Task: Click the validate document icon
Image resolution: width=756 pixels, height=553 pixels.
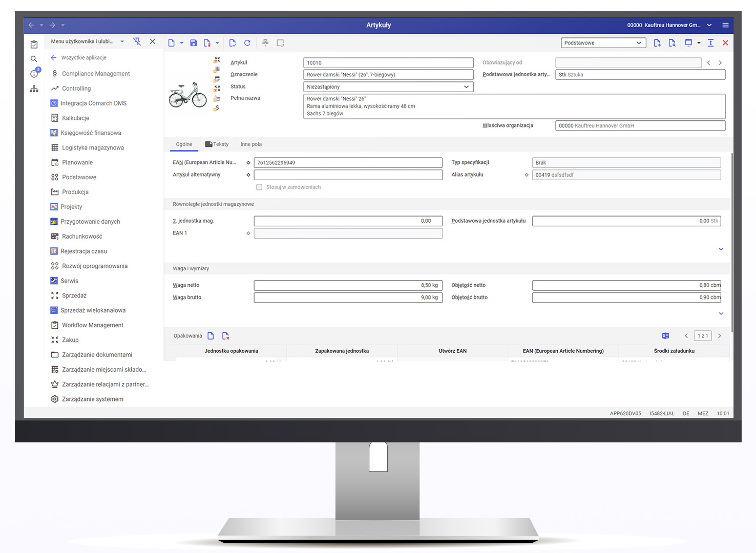Action: click(x=233, y=43)
